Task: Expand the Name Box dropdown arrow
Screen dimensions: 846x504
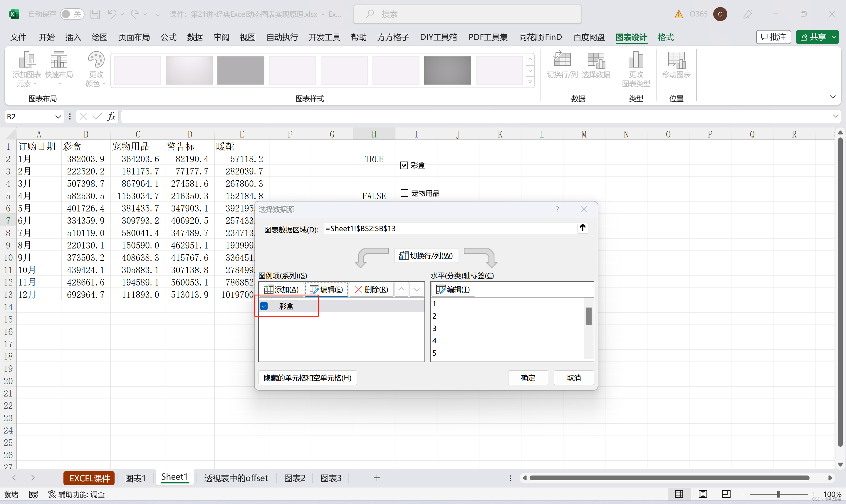Action: pos(58,117)
